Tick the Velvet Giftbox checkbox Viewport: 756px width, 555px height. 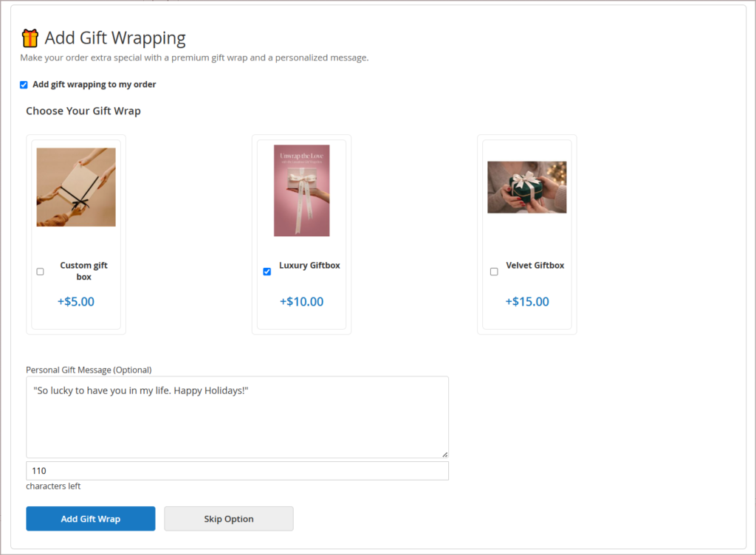[x=494, y=272]
